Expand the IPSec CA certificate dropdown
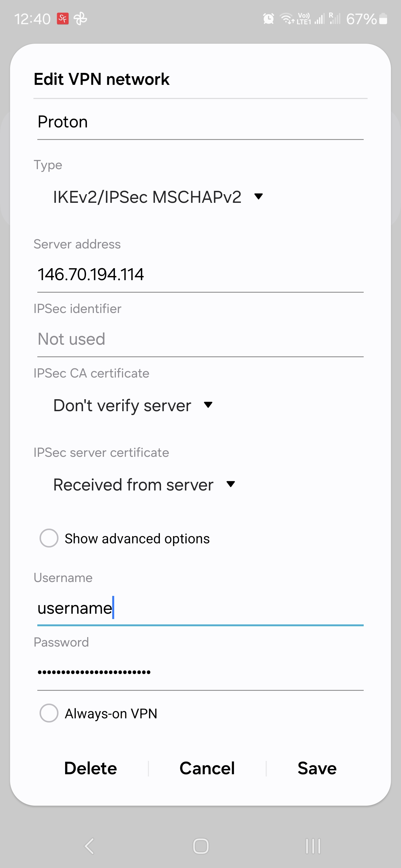The image size is (401, 868). point(133,405)
